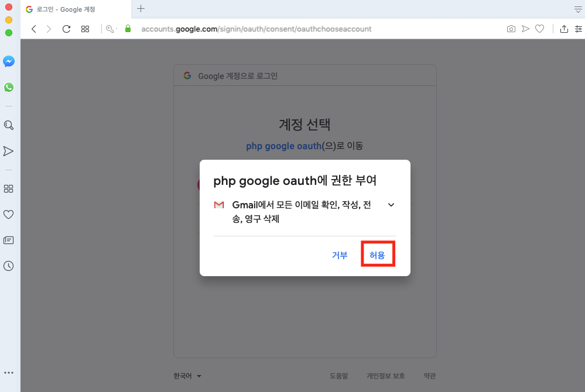Open a new tab with plus
Screen dimensions: 585x392
tap(141, 9)
